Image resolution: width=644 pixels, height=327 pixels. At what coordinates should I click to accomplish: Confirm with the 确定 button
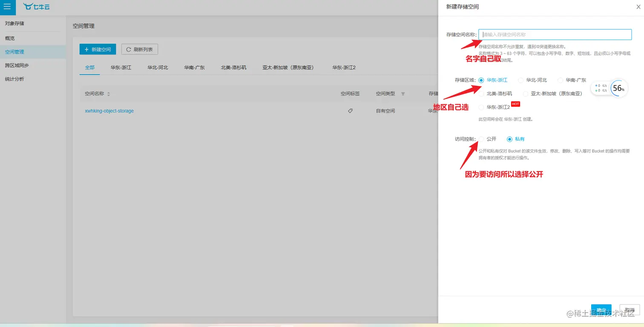pos(601,310)
